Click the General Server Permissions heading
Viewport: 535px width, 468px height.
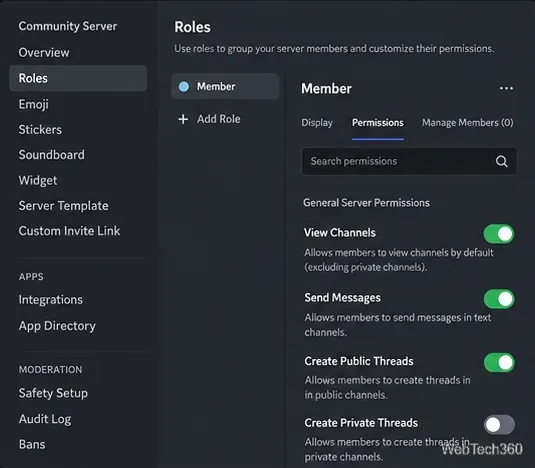coord(366,203)
